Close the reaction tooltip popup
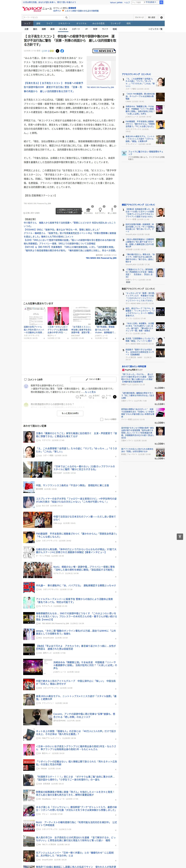The height and width of the screenshot is (868, 186). [x=81, y=209]
